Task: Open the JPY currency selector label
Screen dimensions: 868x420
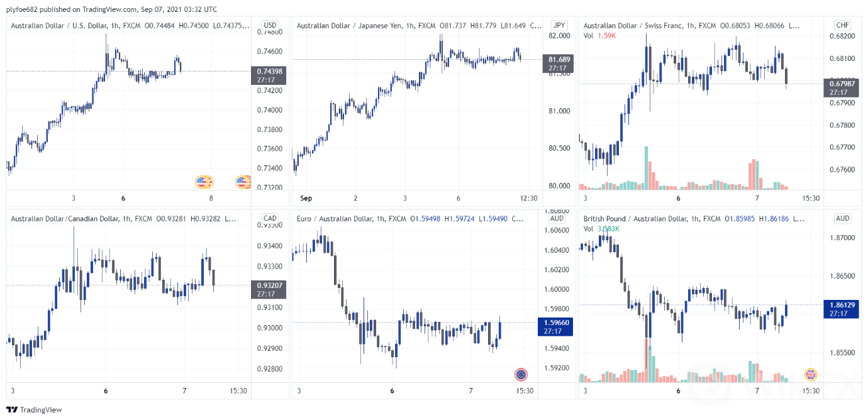Action: coord(558,25)
